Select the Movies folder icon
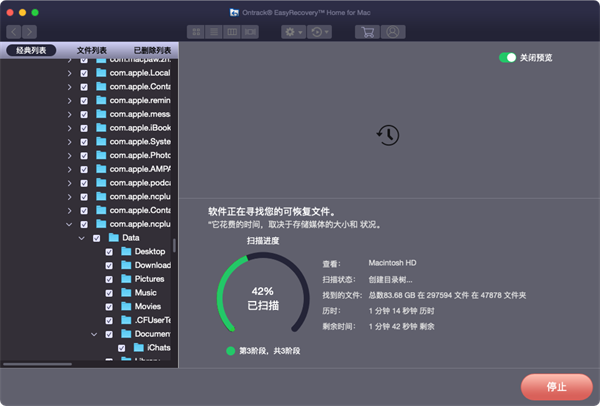 [x=126, y=306]
